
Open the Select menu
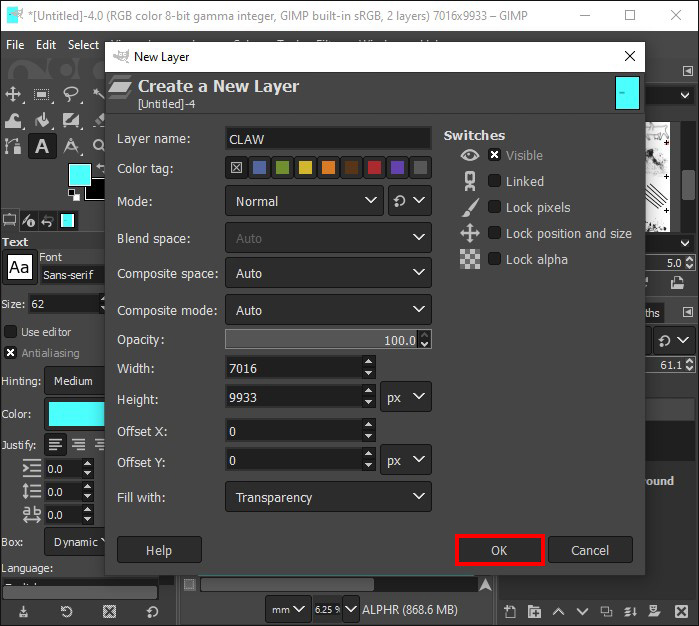coord(83,45)
